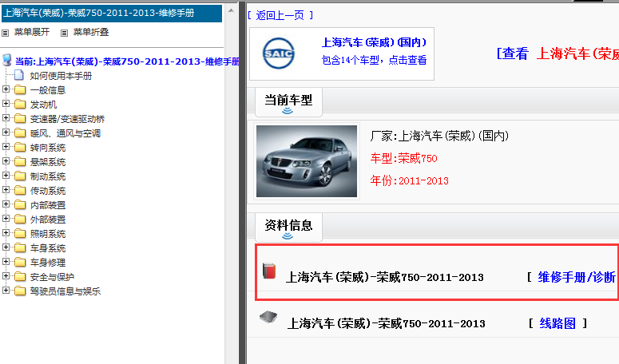This screenshot has height=364, width=619.
Task: Open 上海汽车(荣威)(国内) brand link
Action: coord(375,42)
